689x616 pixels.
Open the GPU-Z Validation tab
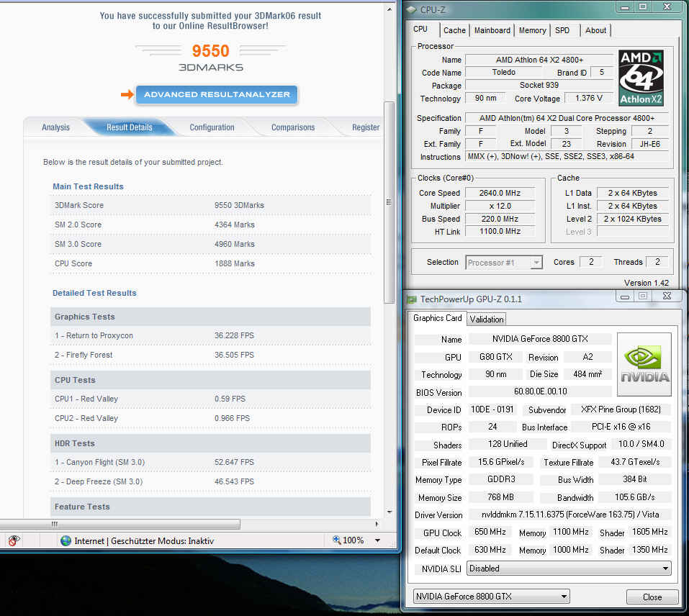tap(487, 320)
